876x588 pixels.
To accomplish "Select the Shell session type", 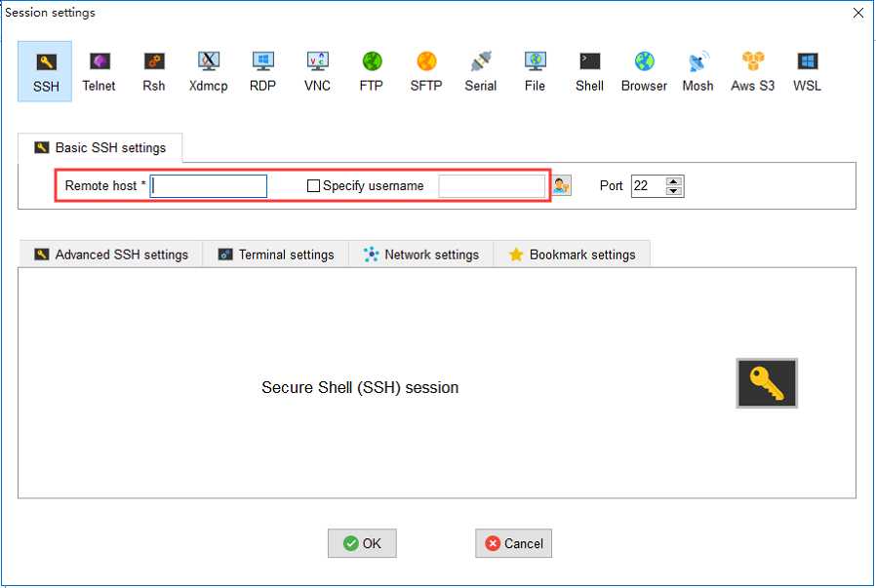I will click(x=589, y=71).
